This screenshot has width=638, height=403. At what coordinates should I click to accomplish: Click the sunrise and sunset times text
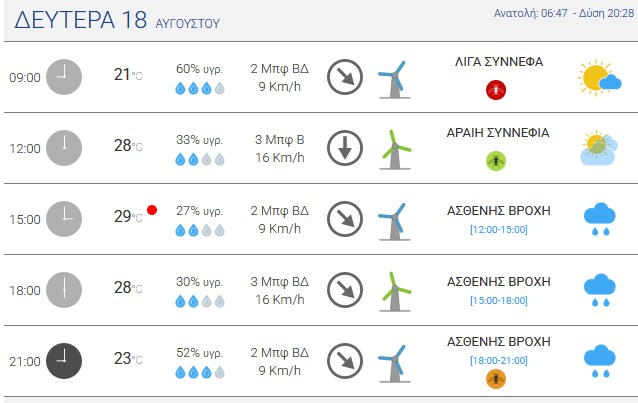564,13
